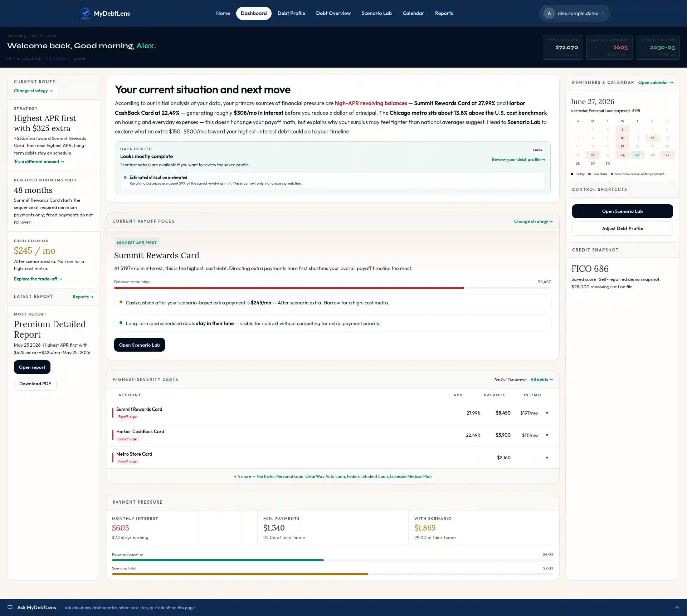Click the $245 / mo cash cushion value
This screenshot has width=687, height=616.
coord(34,250)
